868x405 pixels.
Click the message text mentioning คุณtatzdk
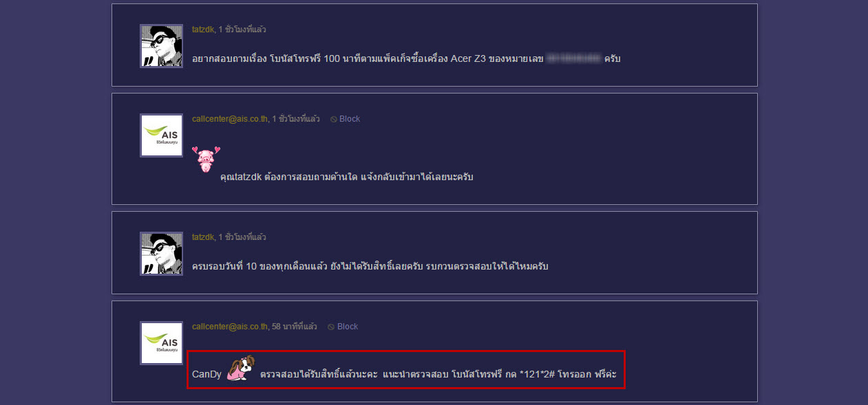click(x=347, y=177)
